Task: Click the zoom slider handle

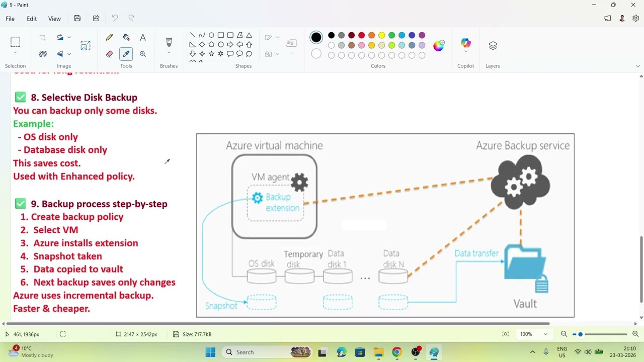Action: 580,334
